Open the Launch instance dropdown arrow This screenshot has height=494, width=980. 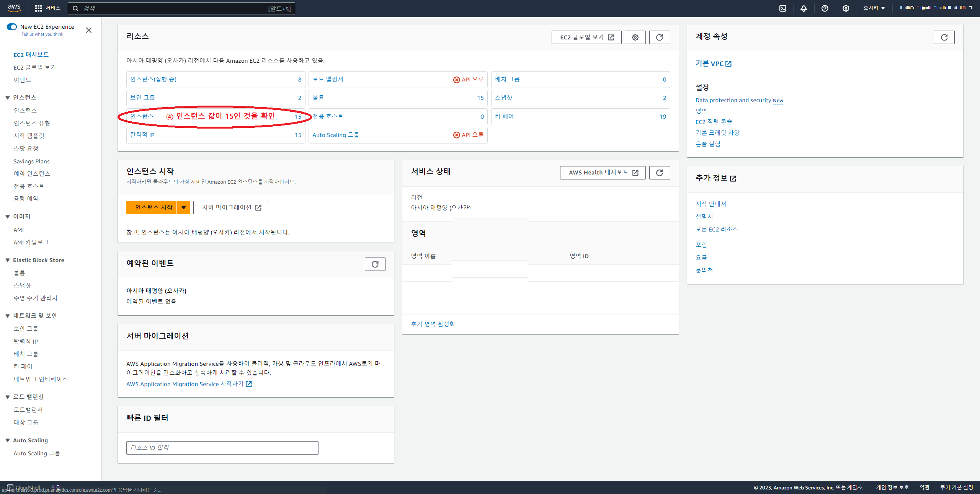[x=184, y=207]
